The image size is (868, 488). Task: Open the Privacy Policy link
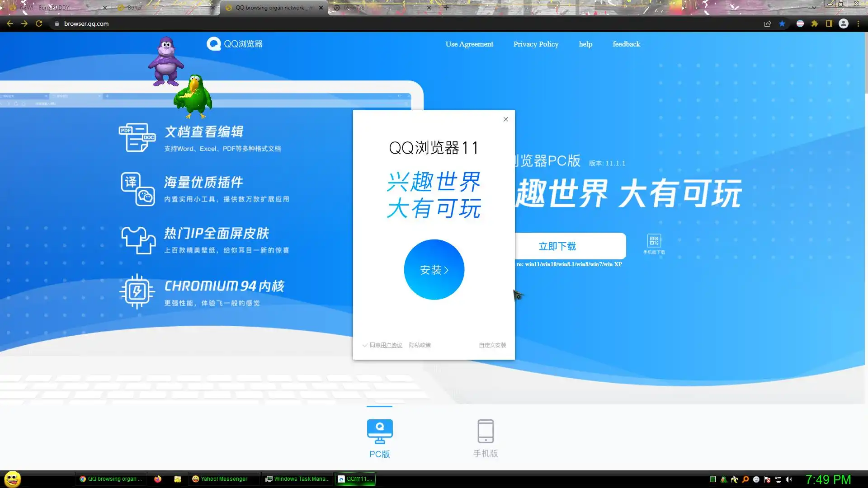[x=536, y=44]
